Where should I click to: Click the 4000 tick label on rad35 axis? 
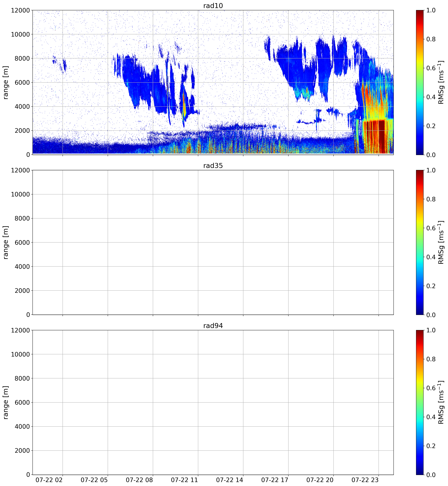point(22,266)
